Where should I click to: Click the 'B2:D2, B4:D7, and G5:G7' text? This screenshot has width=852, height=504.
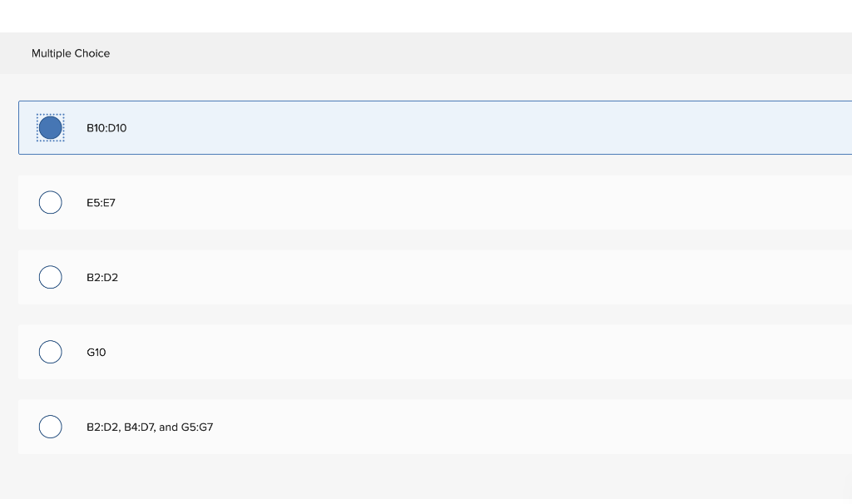(x=150, y=427)
